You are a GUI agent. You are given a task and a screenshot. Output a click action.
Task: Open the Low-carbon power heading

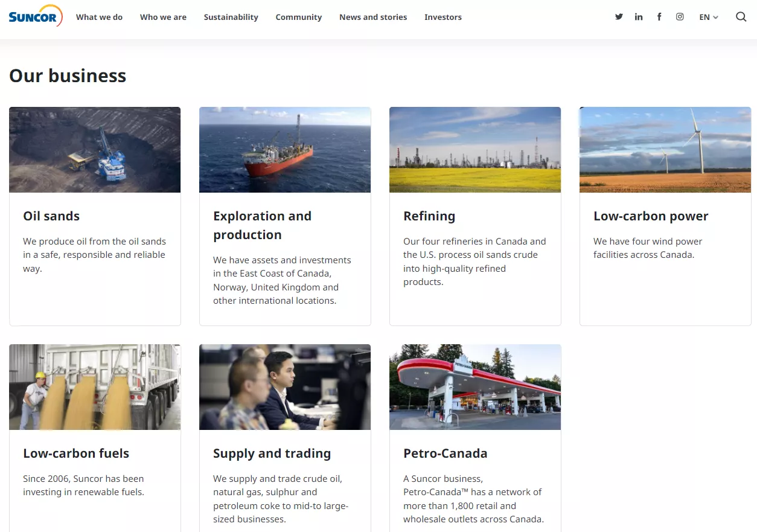coord(651,216)
